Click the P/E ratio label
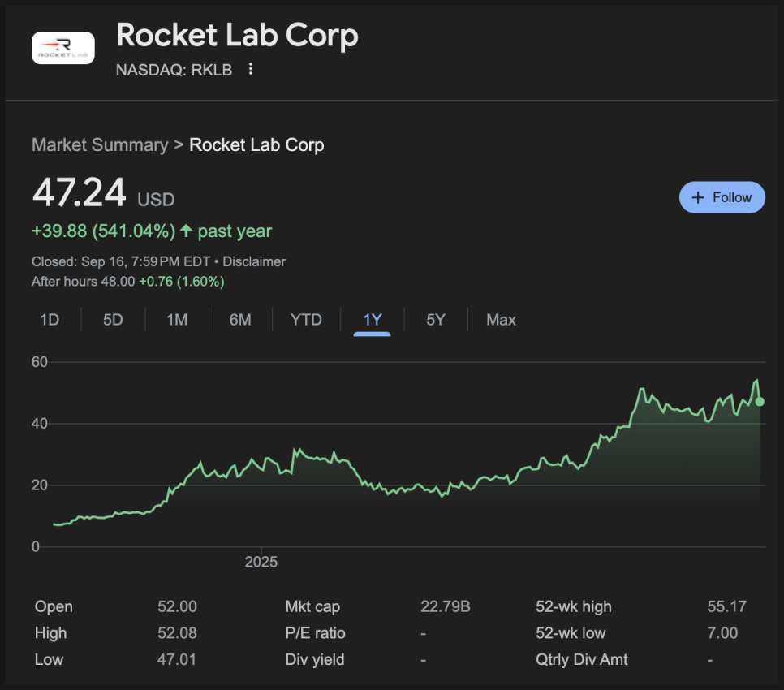The image size is (784, 690). [x=315, y=633]
